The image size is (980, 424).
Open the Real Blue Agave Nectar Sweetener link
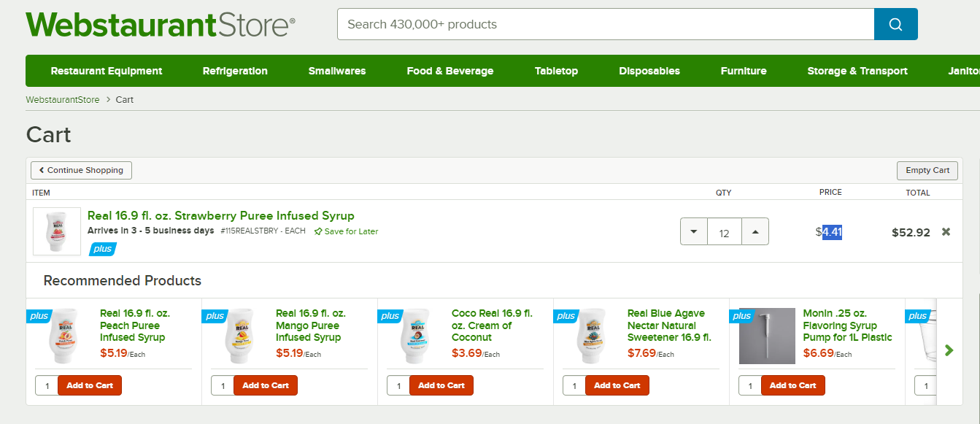click(669, 325)
